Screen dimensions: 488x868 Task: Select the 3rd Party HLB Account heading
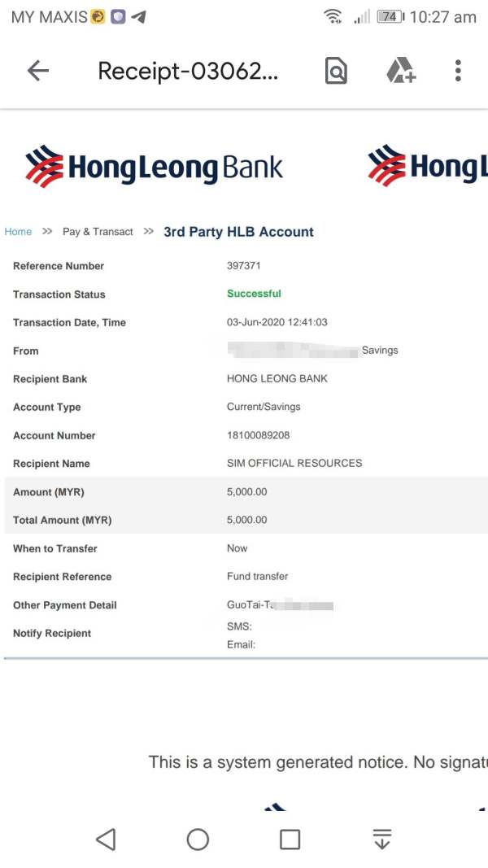click(x=238, y=232)
